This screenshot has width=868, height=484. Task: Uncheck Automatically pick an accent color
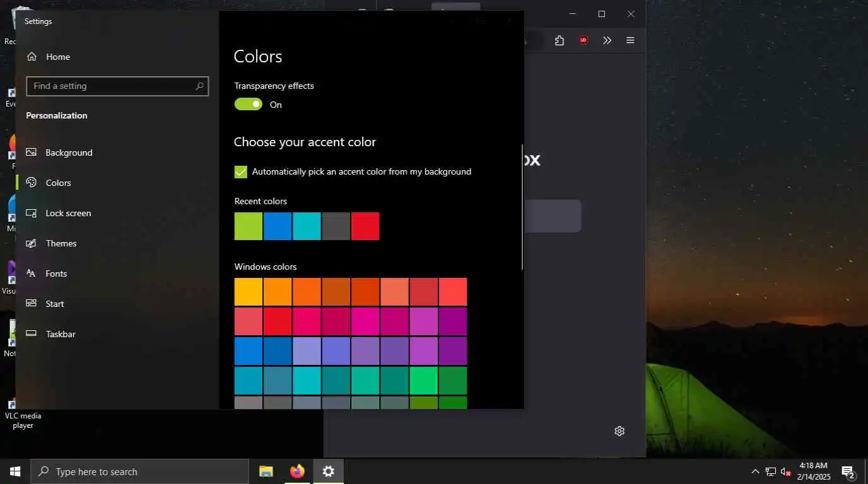[x=241, y=171]
